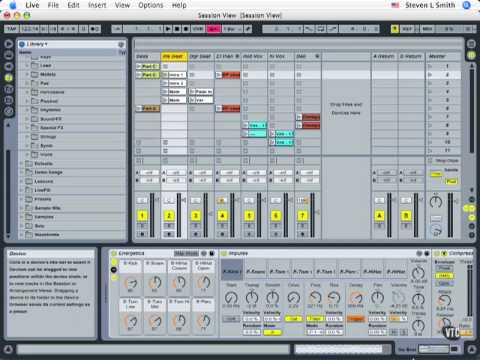Viewport: 480px width, 360px height.
Task: Expand the Strings folder
Action: click(27, 137)
